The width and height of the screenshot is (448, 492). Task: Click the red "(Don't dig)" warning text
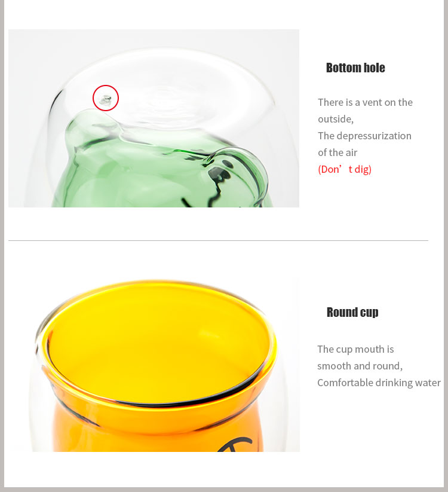345,169
